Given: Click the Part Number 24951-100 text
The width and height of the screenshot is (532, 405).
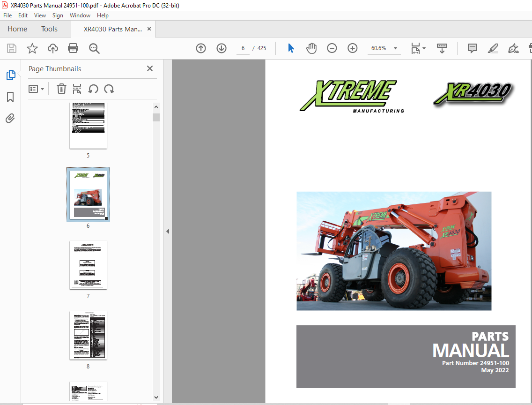Looking at the screenshot, I should point(475,363).
